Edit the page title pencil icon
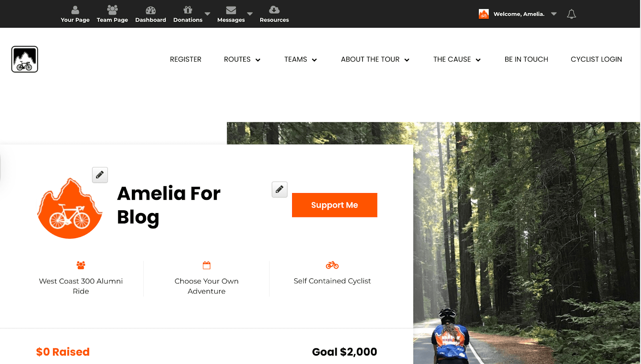 pos(280,189)
